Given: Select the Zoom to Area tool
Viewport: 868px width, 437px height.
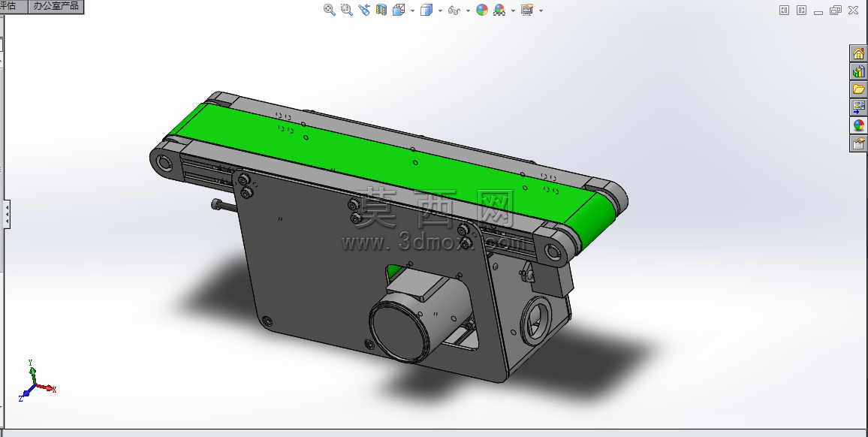Looking at the screenshot, I should pos(347,10).
